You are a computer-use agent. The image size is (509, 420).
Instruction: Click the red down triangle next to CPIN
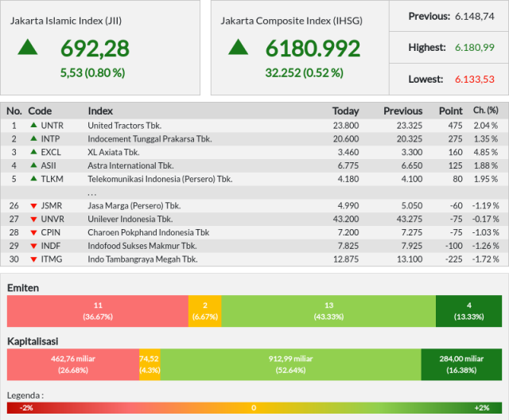[33, 233]
